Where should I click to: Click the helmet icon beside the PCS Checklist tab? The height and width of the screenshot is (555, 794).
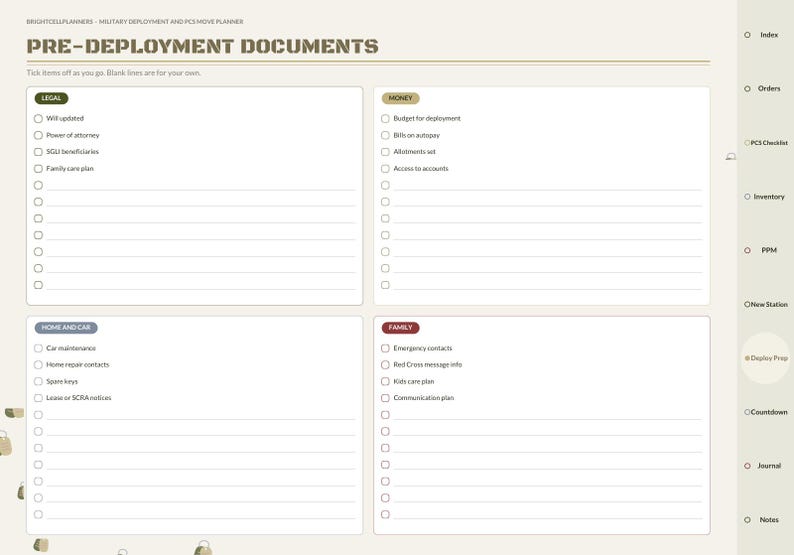(x=731, y=157)
